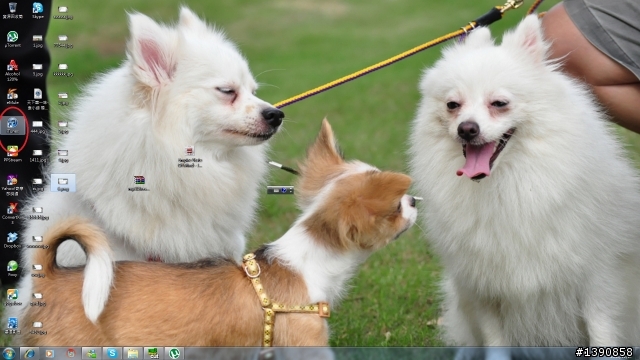Viewport: 640px width, 360px height.
Task: Select the Alcohol 120% desktop shortcut
Action: (x=13, y=70)
